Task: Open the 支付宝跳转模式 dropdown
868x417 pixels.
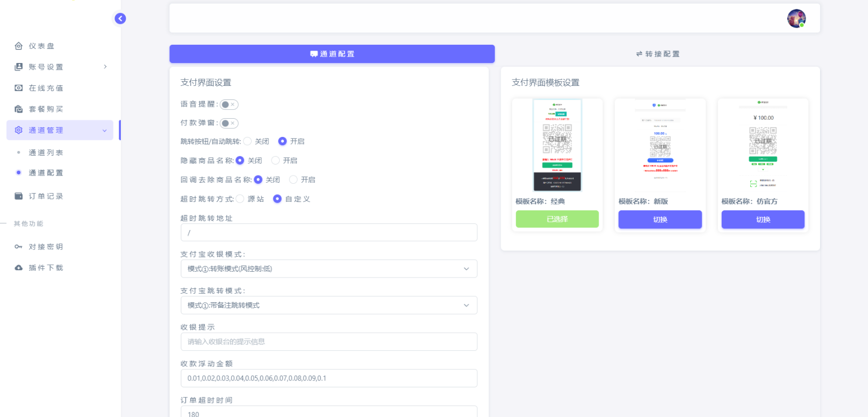Action: [x=329, y=305]
